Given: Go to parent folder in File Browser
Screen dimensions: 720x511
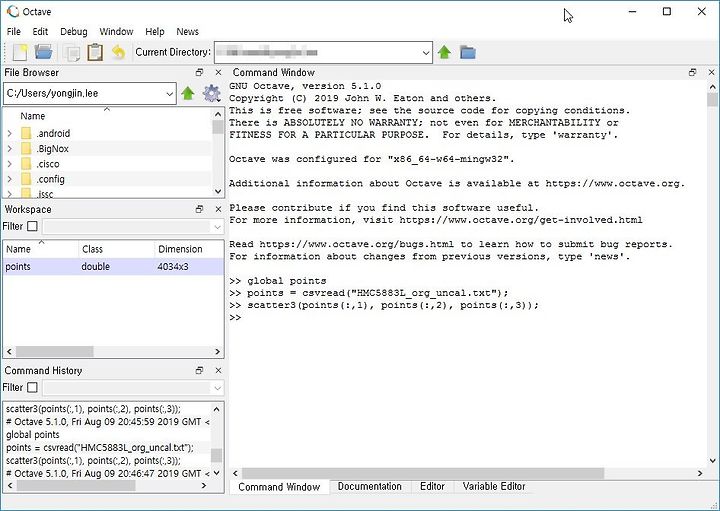Looking at the screenshot, I should [188, 94].
